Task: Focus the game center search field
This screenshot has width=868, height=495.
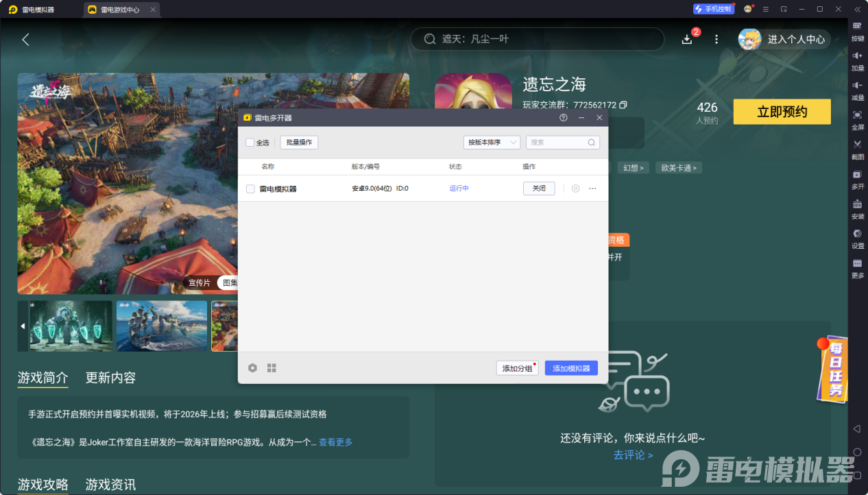Action: (538, 39)
